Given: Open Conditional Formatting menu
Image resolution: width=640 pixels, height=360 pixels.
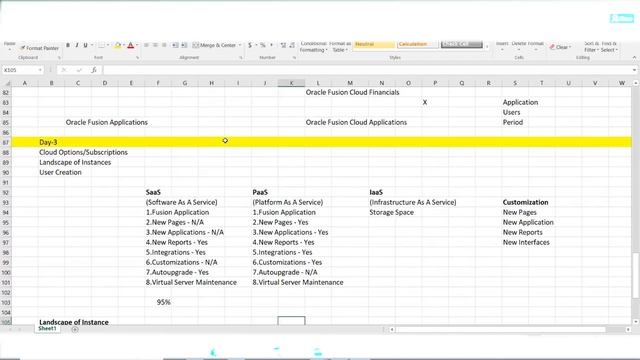Looking at the screenshot, I should coord(313,47).
